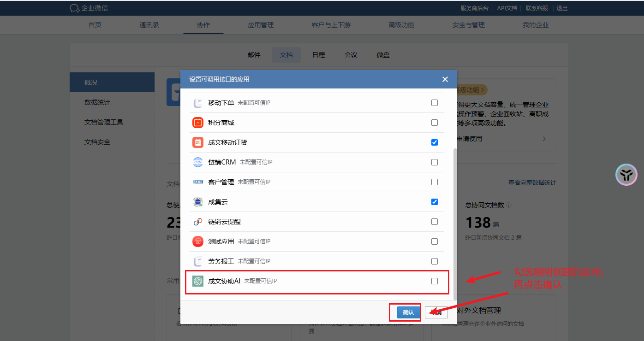Enable the 成文协助AI checkbox
This screenshot has height=341, width=644.
434,281
